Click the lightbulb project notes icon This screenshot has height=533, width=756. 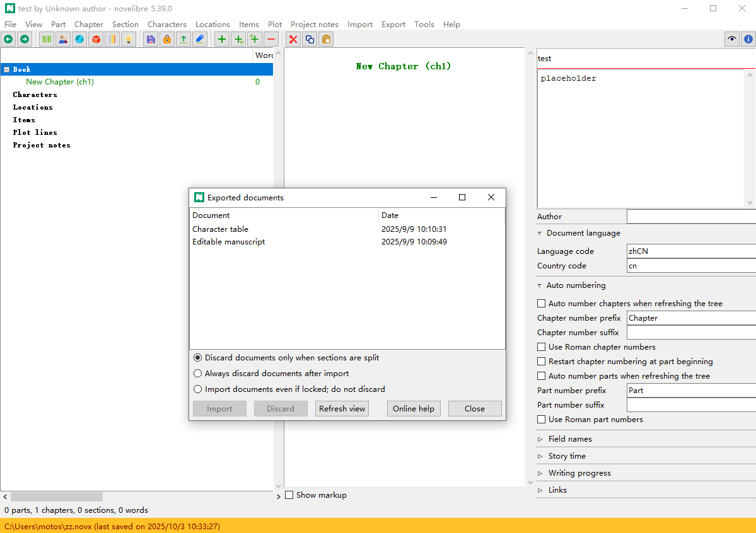(129, 40)
